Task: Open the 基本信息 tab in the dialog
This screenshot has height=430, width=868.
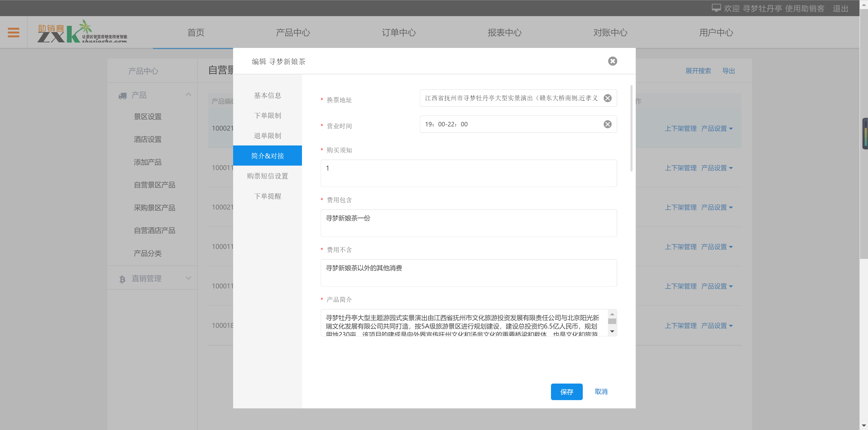Action: point(267,95)
